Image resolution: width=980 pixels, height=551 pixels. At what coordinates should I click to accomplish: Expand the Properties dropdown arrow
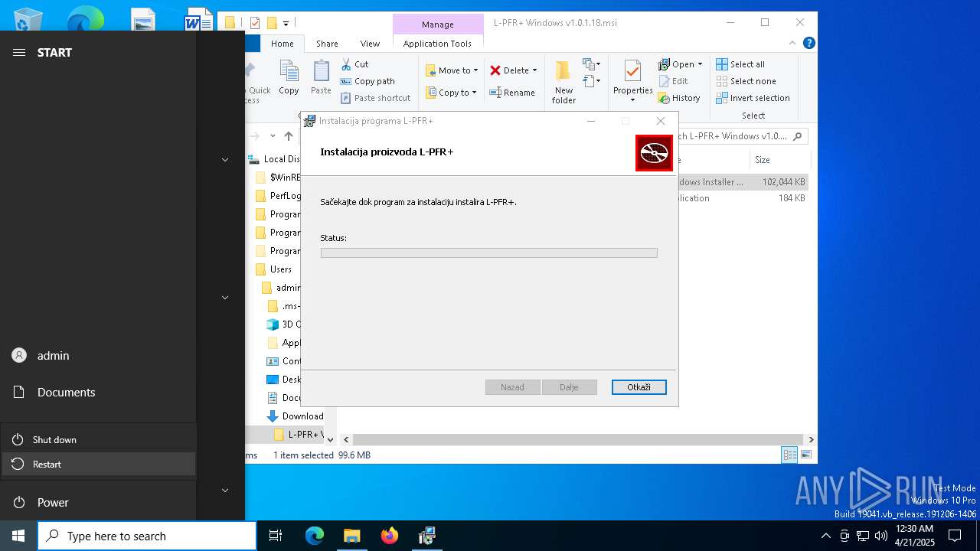tap(632, 100)
